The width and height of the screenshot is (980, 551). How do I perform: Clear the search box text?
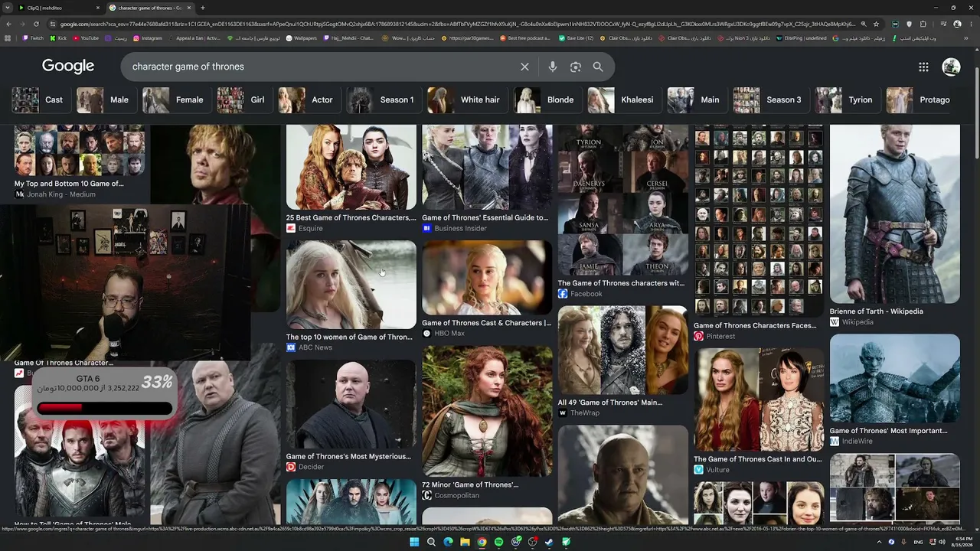524,67
